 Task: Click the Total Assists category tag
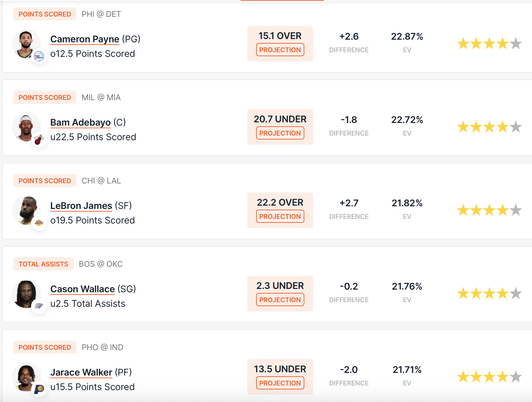coord(43,264)
